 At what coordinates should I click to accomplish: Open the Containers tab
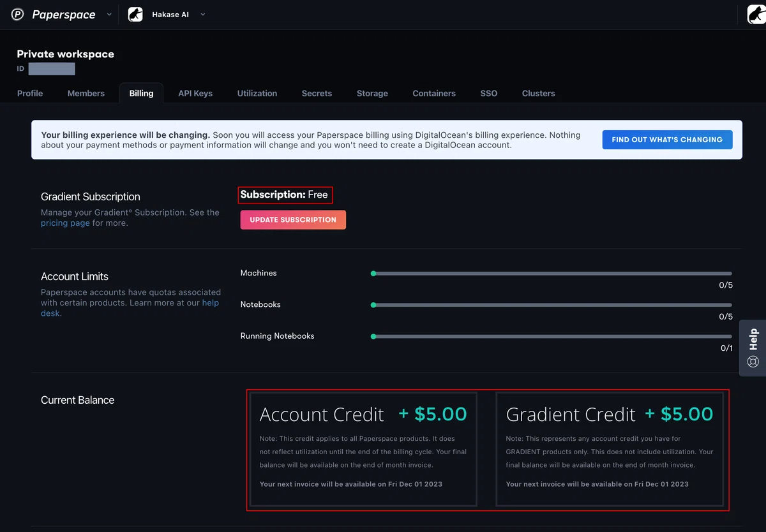point(434,93)
